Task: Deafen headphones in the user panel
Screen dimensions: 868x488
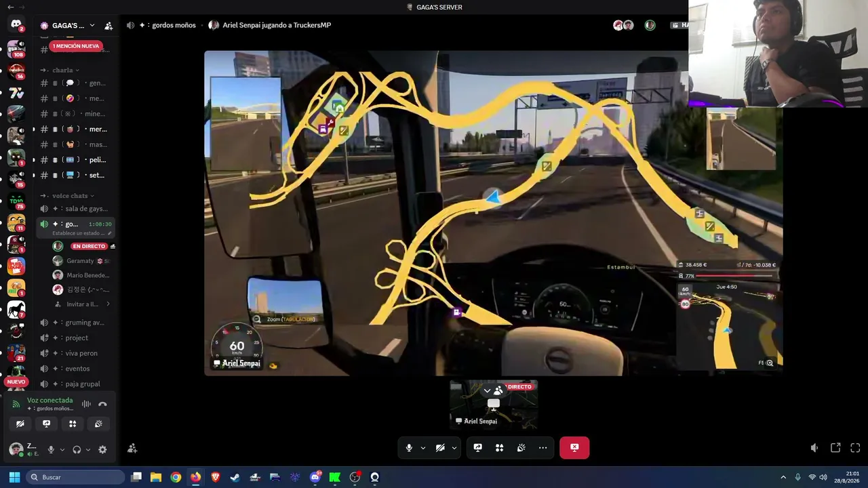Action: (77, 449)
